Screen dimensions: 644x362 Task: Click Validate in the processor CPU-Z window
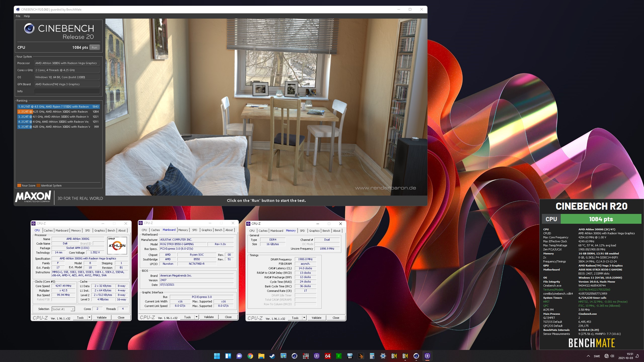(102, 318)
